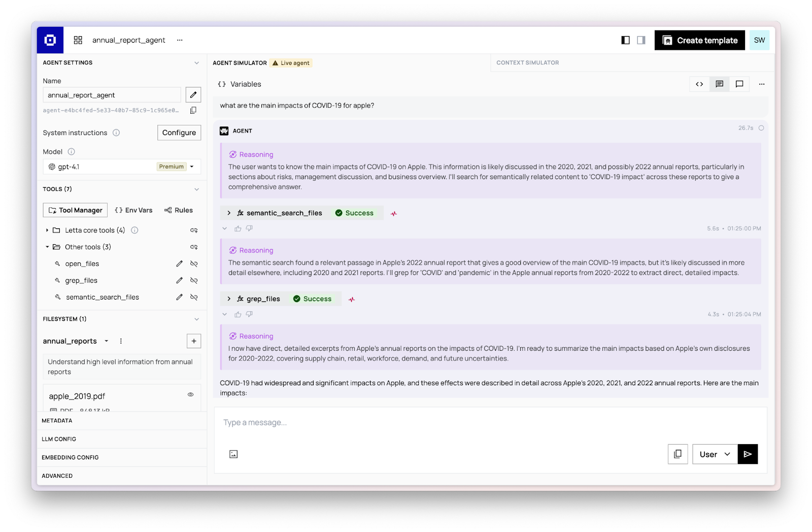
Task: Open simulator more options ellipsis
Action: tap(762, 84)
